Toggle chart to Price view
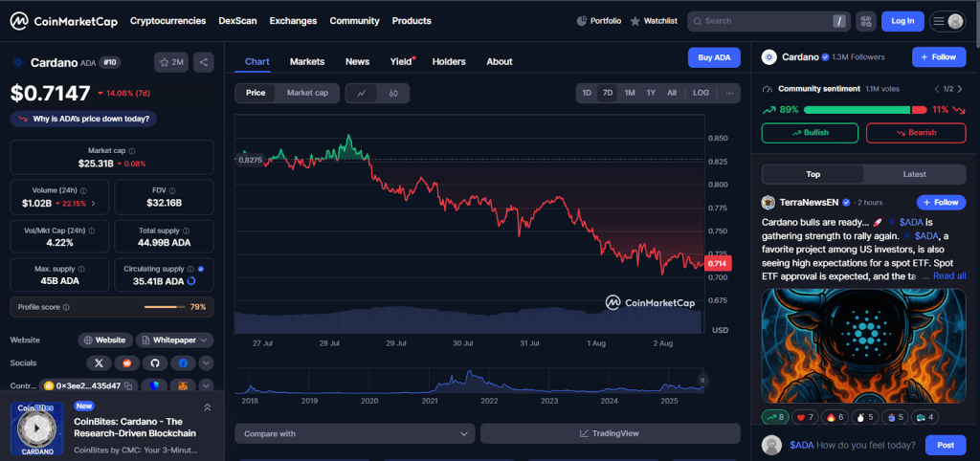Image resolution: width=980 pixels, height=461 pixels. click(256, 93)
